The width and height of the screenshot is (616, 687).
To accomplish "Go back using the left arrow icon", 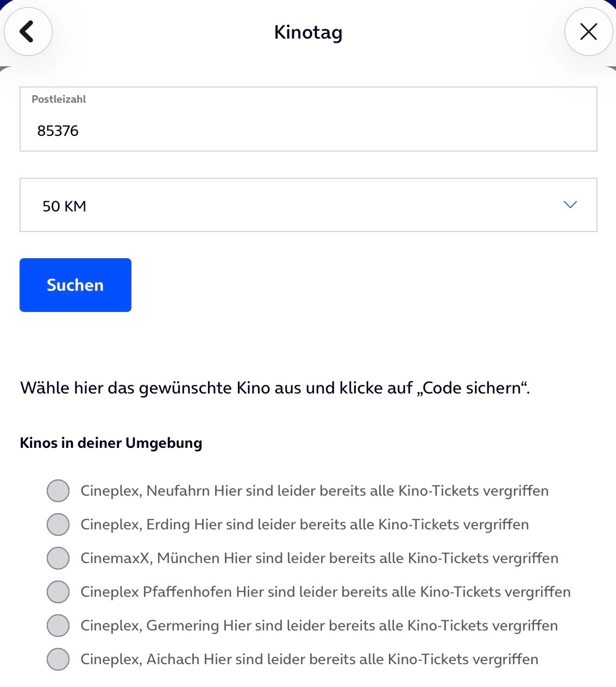I will tap(28, 32).
